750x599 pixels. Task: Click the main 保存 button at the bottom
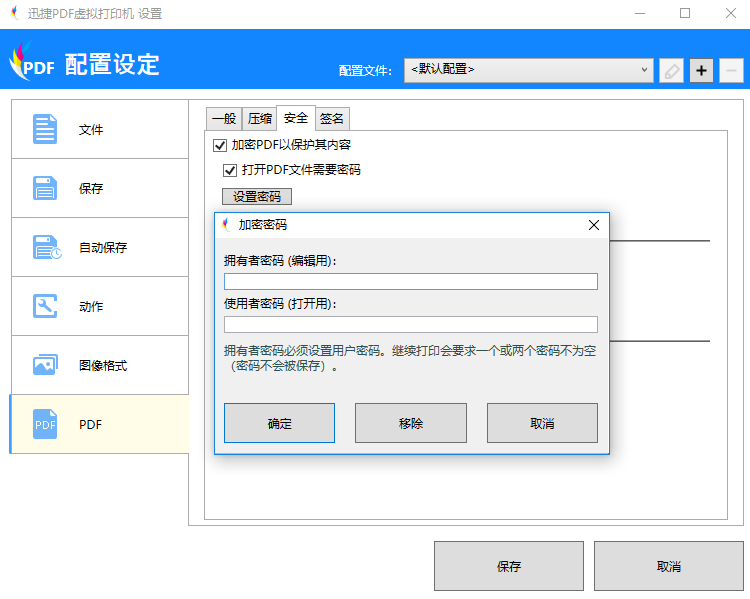(509, 566)
